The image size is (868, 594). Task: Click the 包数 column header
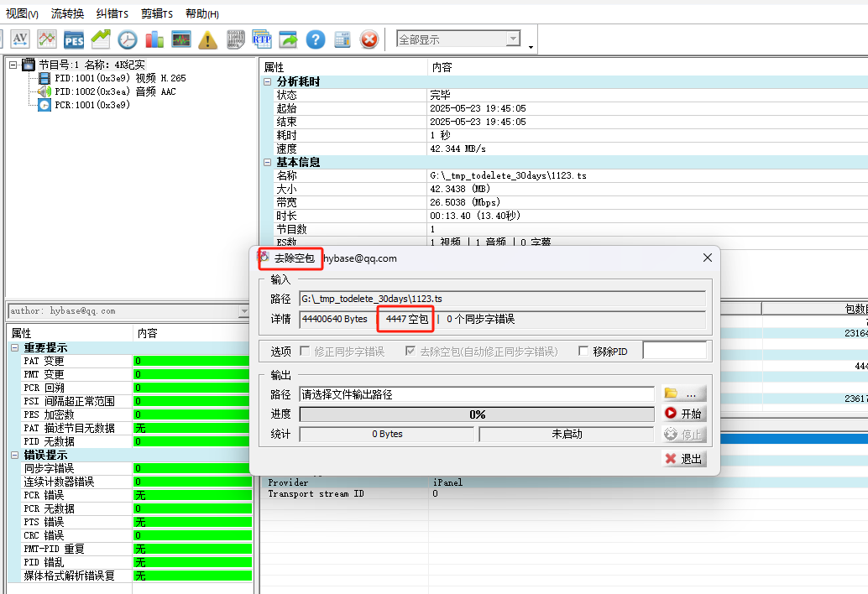point(815,310)
